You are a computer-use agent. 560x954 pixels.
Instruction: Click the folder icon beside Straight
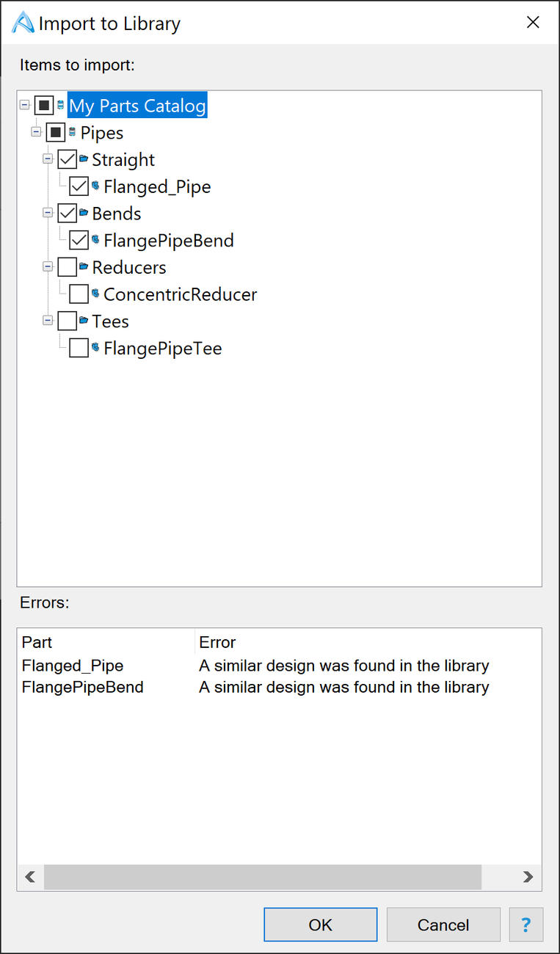(x=84, y=159)
